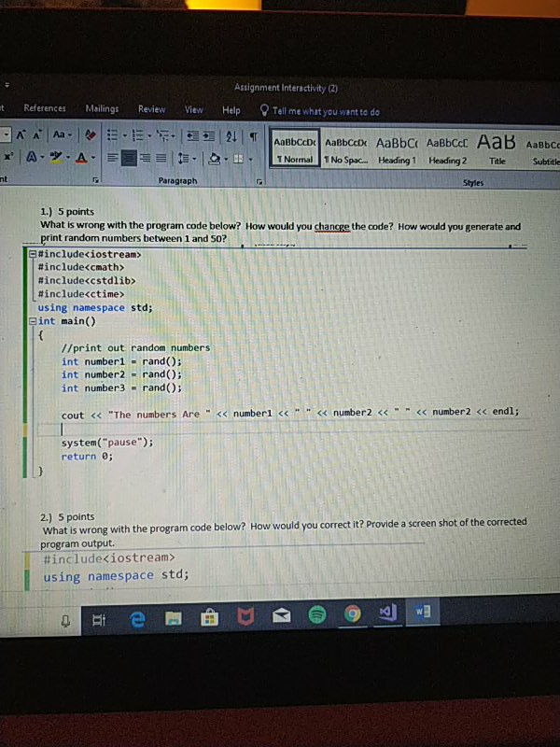
Task: Click the Tell me what you want to do box
Action: point(320,111)
